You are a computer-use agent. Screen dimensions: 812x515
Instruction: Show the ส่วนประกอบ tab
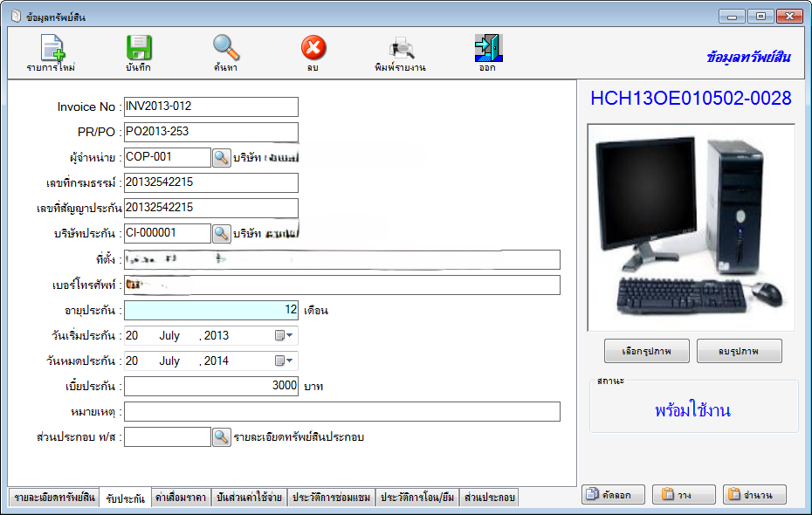click(x=489, y=498)
